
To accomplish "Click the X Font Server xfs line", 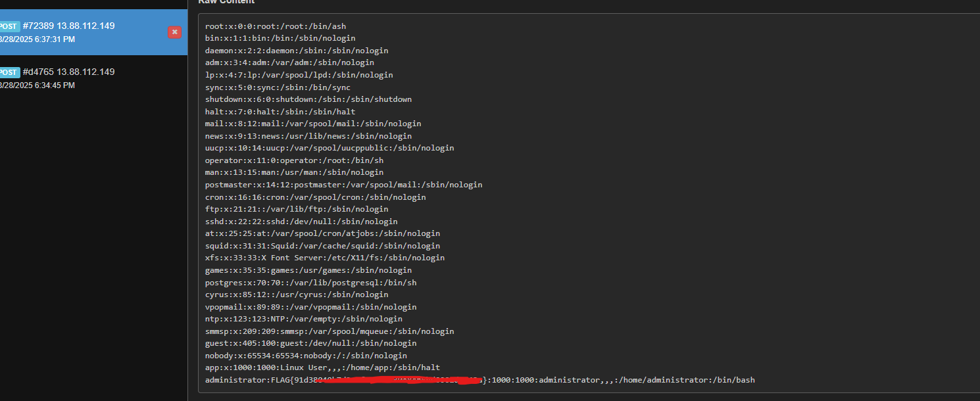I will tap(324, 258).
